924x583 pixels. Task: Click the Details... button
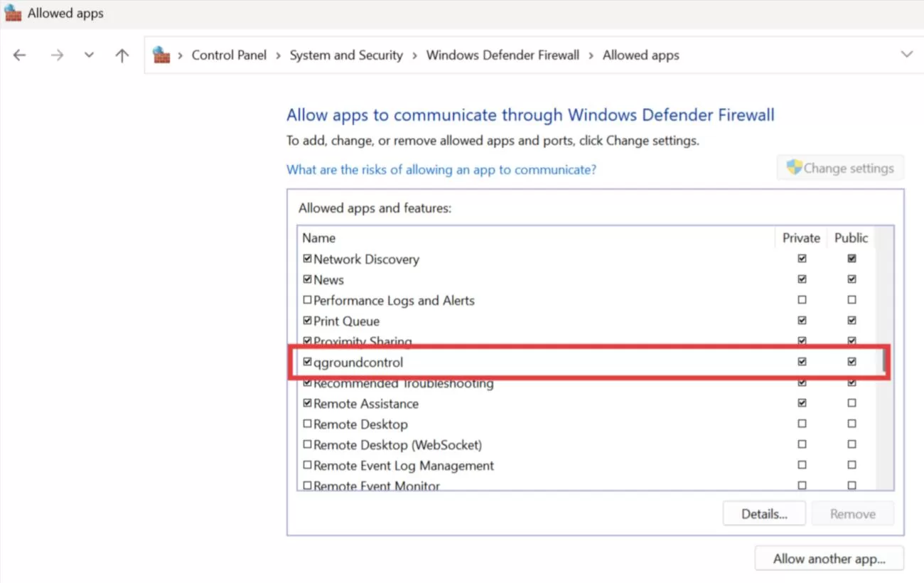click(x=764, y=514)
